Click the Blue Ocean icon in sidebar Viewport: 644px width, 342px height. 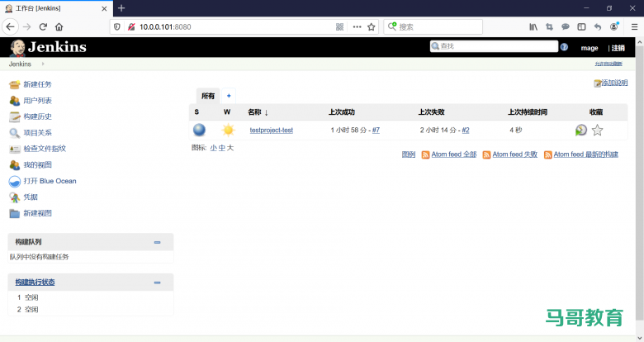tap(14, 181)
